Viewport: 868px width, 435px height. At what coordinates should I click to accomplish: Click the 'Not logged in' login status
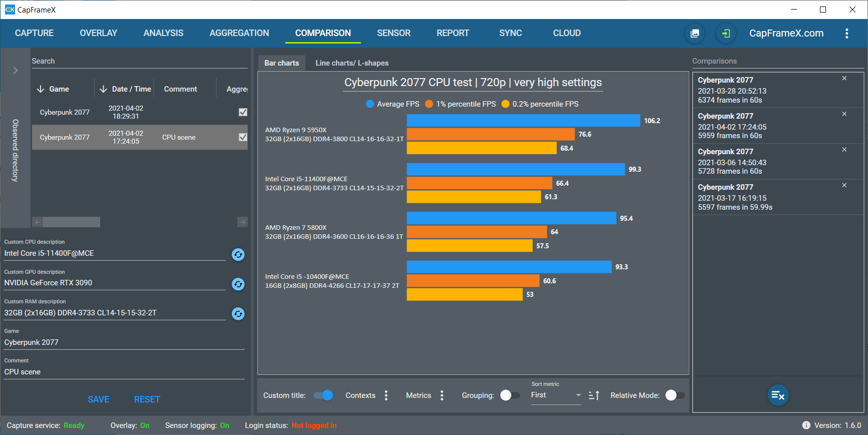tap(314, 425)
